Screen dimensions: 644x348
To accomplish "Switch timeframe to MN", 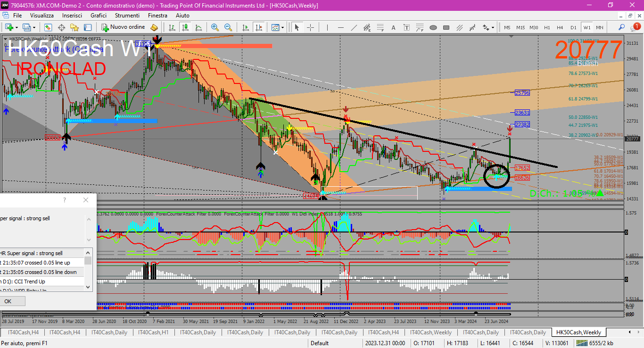I will 600,27.
